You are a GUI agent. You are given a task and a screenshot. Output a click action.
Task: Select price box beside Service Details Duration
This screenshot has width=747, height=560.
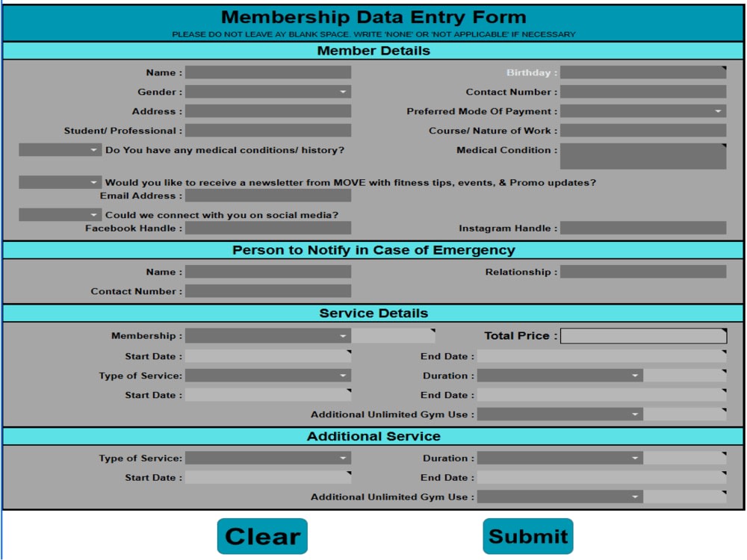685,376
